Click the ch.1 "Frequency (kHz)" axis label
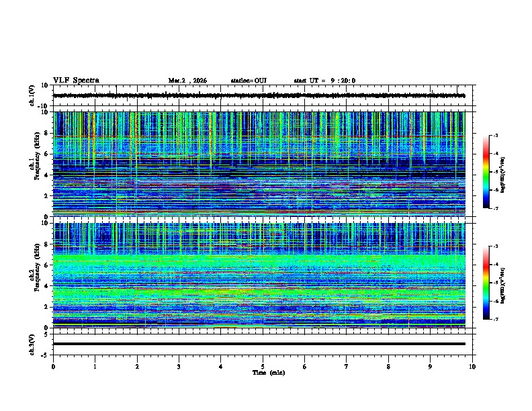This screenshot has height=411, width=532. click(38, 155)
